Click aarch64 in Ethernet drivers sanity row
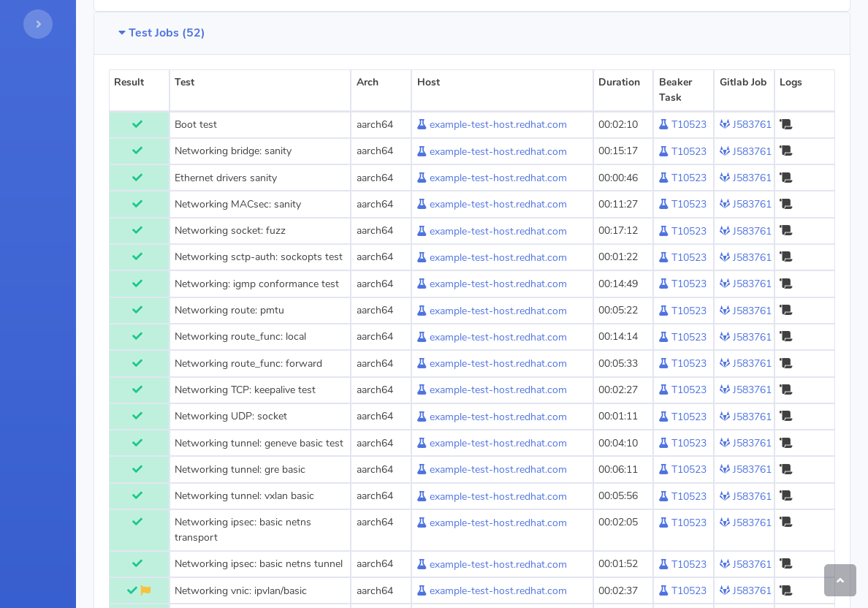 coord(375,178)
